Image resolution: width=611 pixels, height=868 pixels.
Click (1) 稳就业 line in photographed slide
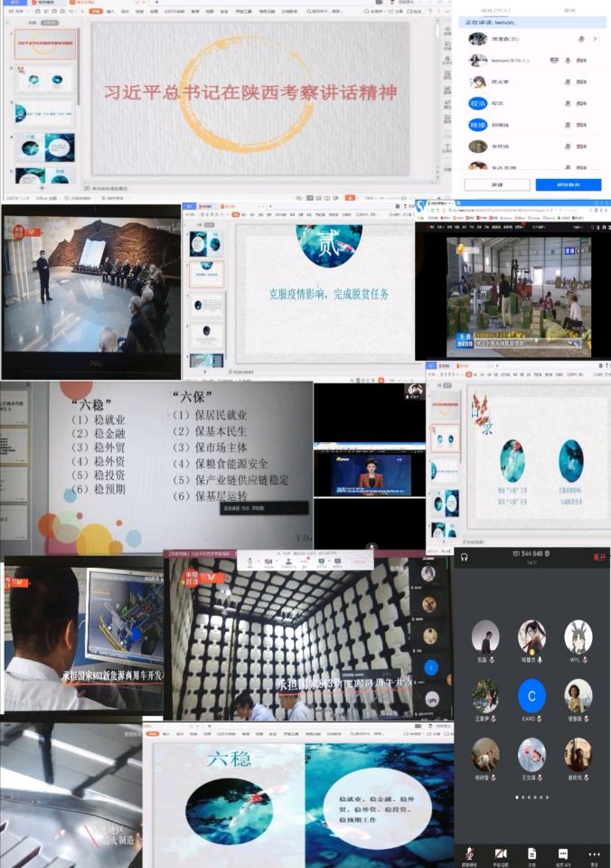click(x=99, y=419)
